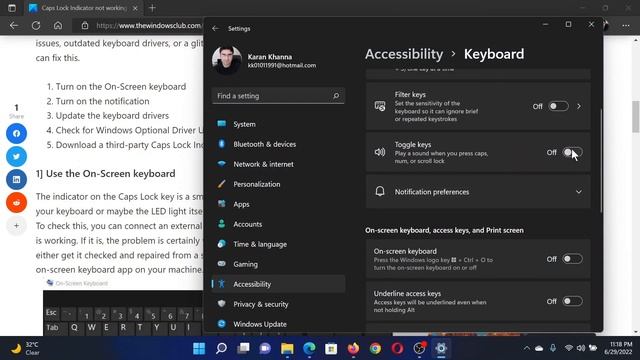Open taskbar Search
The width and height of the screenshot is (640, 360).
221,348
